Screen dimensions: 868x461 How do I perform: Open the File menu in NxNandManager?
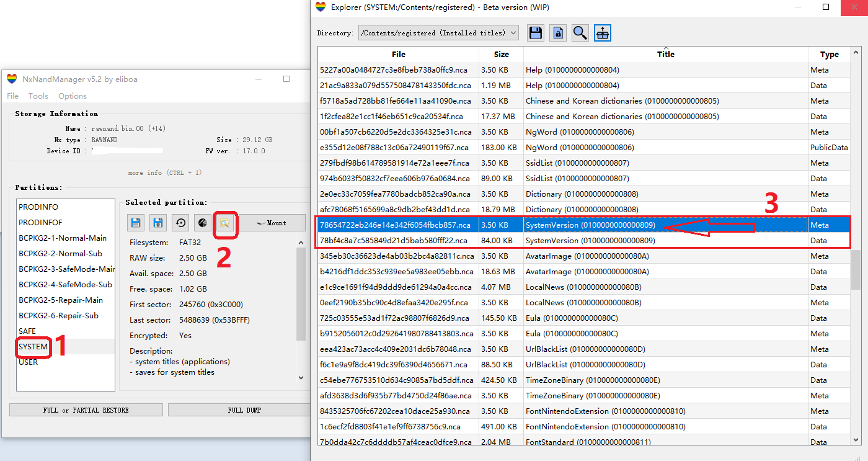(x=12, y=96)
